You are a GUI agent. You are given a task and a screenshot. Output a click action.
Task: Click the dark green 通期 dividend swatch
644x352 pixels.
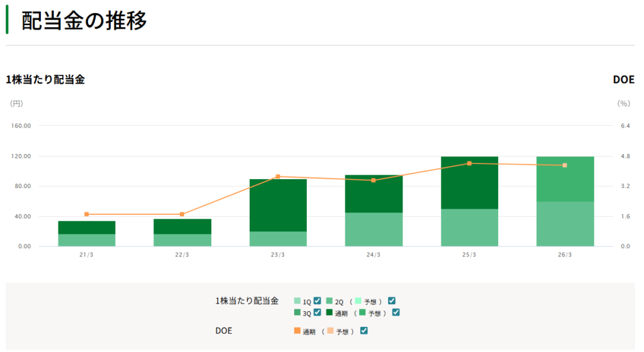(330, 312)
